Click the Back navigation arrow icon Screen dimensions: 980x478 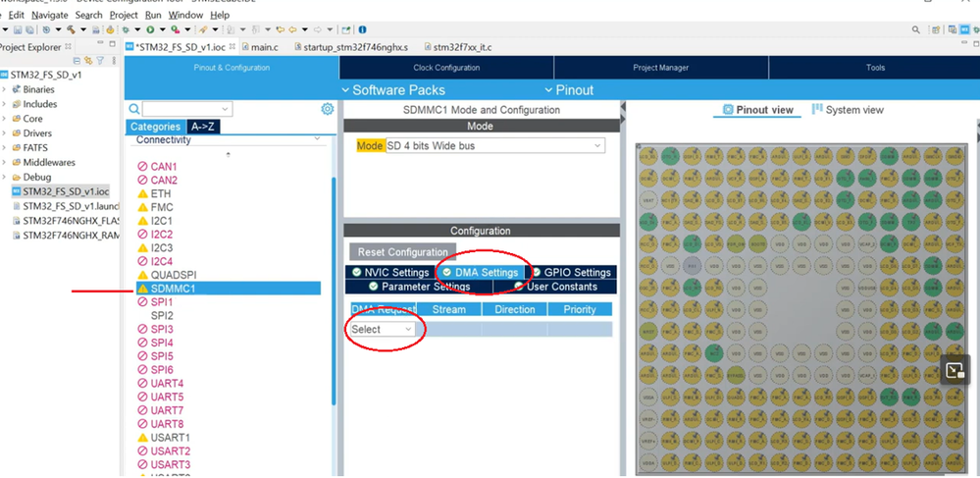click(292, 29)
